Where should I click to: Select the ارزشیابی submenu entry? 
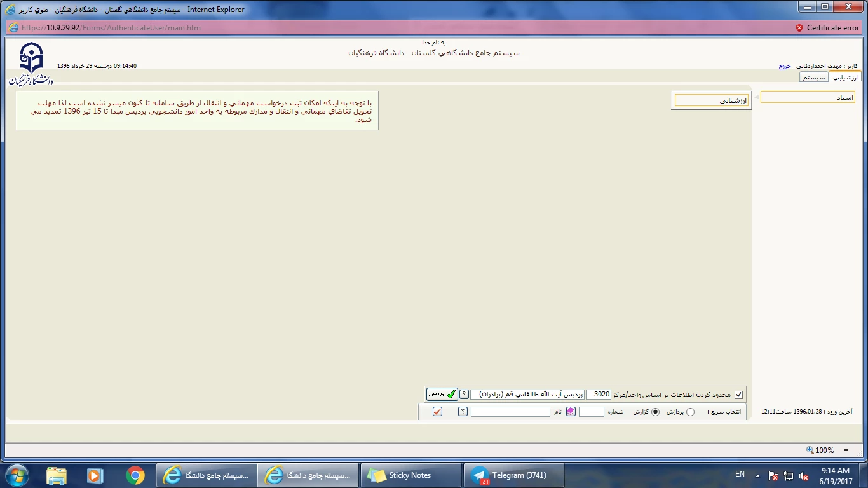712,100
